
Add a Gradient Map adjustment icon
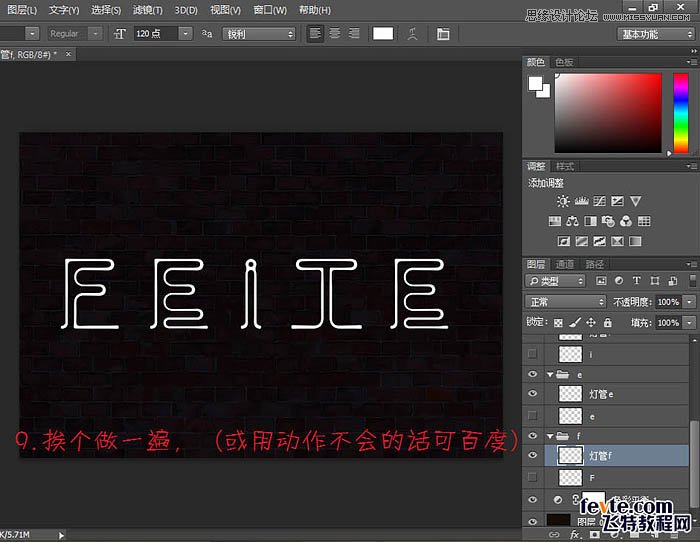tap(635, 242)
